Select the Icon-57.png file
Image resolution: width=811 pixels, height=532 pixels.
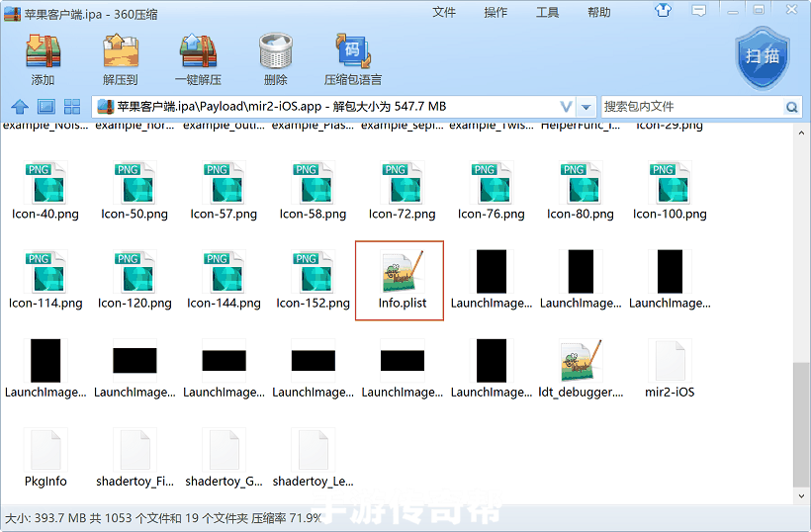click(x=224, y=191)
